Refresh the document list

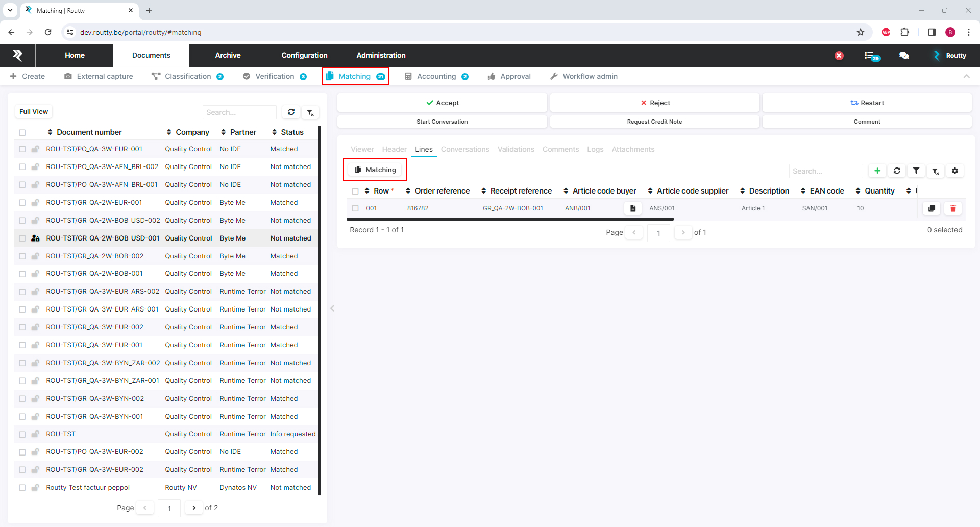[291, 112]
